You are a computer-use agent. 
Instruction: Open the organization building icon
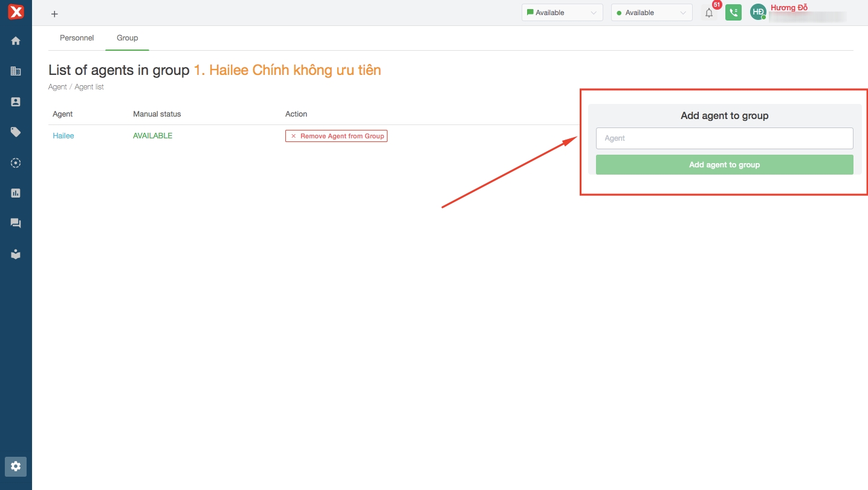16,71
